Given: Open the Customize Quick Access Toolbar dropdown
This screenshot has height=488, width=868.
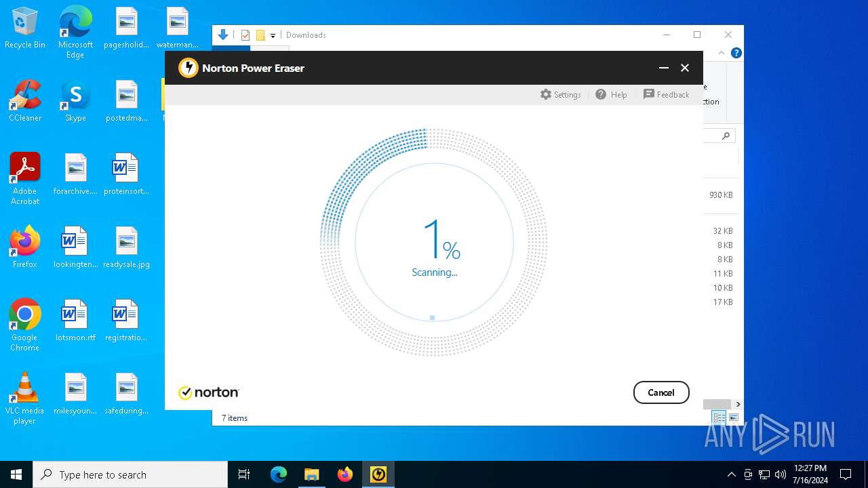Looking at the screenshot, I should pos(273,35).
